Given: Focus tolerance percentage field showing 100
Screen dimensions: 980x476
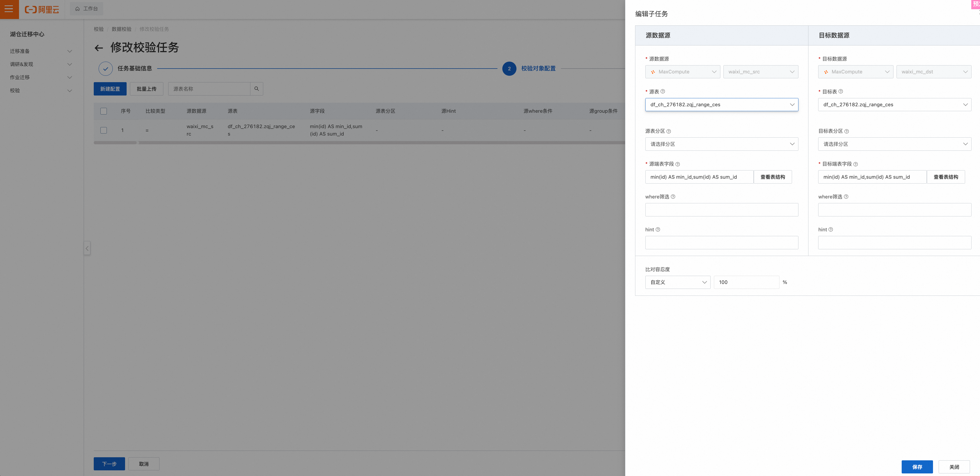Looking at the screenshot, I should pyautogui.click(x=746, y=282).
